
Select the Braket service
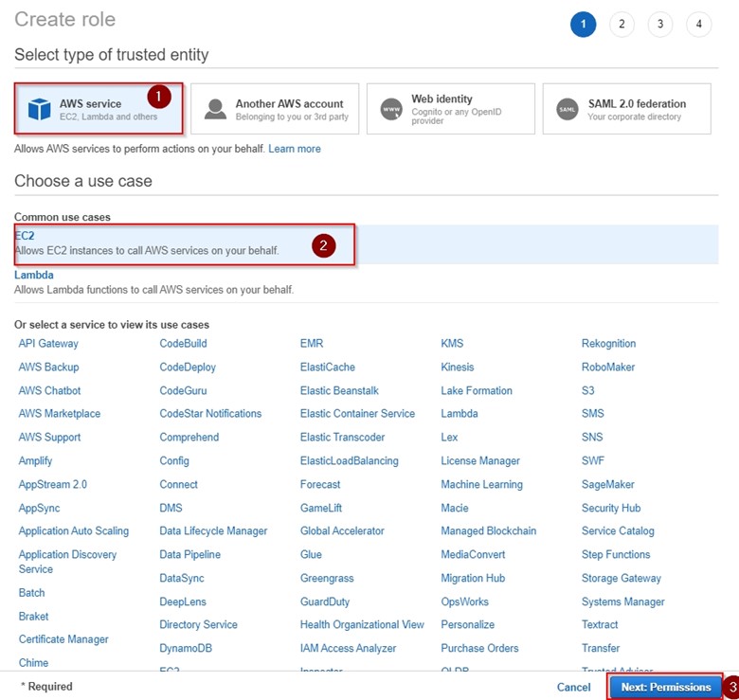[33, 616]
